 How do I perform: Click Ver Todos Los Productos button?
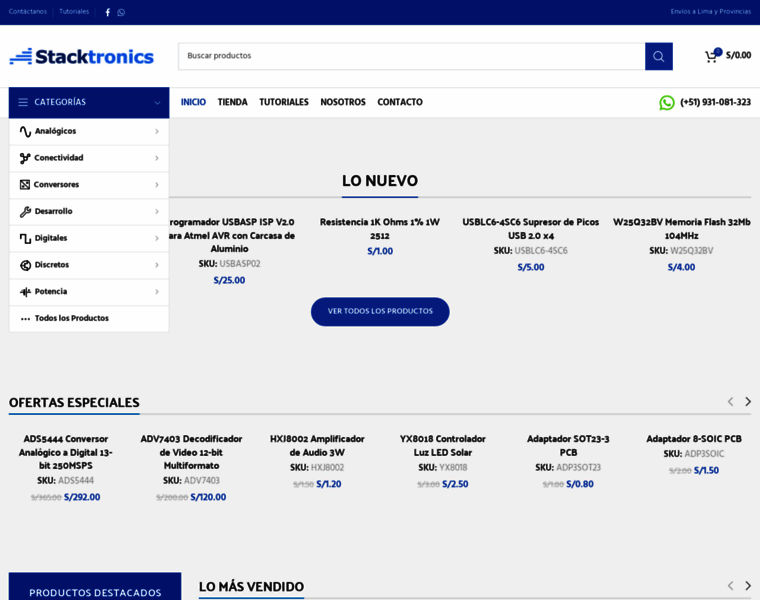point(380,311)
